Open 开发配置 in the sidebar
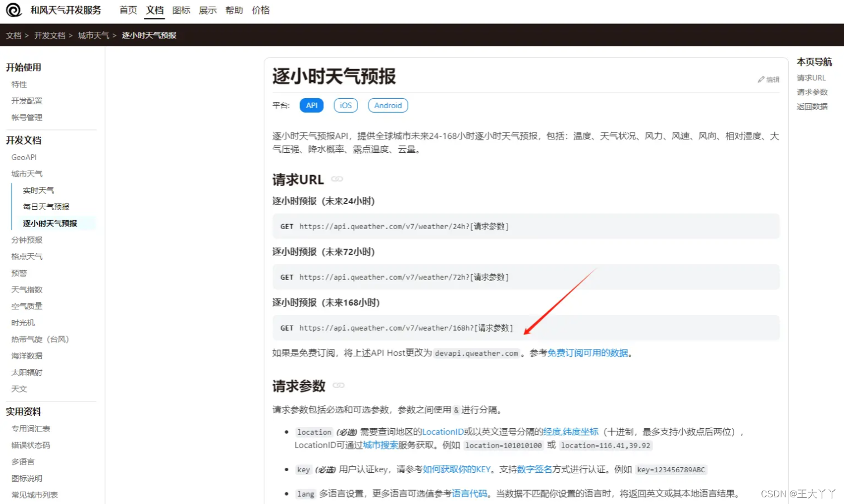Screen dimensions: 844x504 coord(27,101)
